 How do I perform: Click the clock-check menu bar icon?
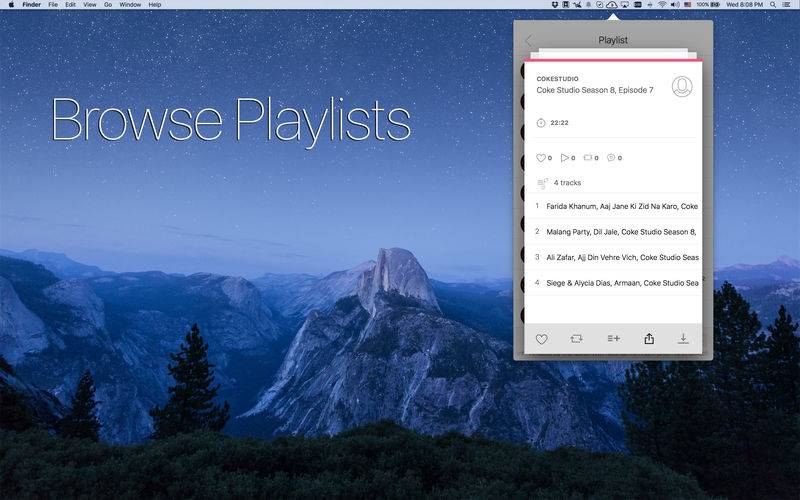click(x=599, y=5)
